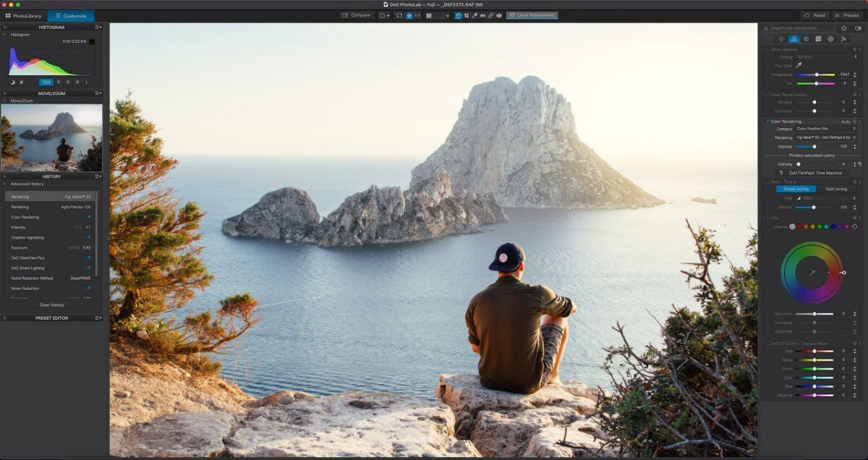The width and height of the screenshot is (868, 460).
Task: Set zoom to 1:1
Action: tap(418, 15)
